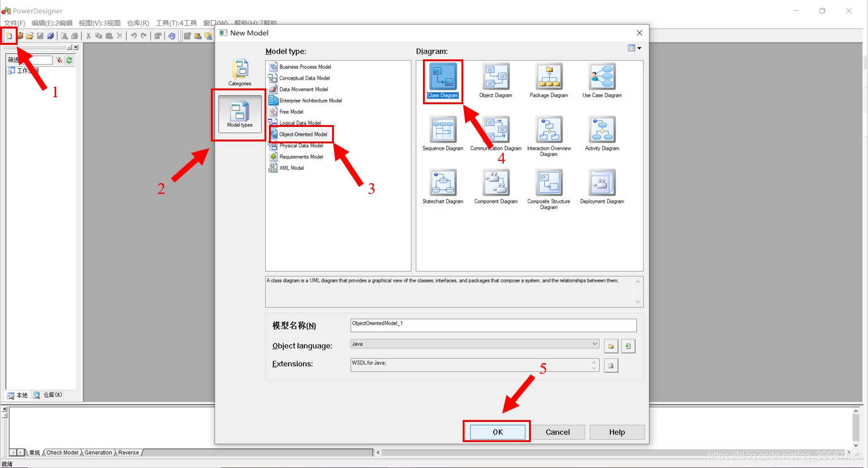Select the Categories view button

240,73
